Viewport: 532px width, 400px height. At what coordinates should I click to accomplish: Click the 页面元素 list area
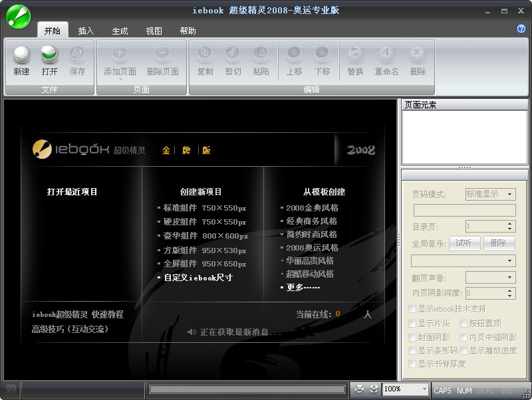(x=464, y=138)
